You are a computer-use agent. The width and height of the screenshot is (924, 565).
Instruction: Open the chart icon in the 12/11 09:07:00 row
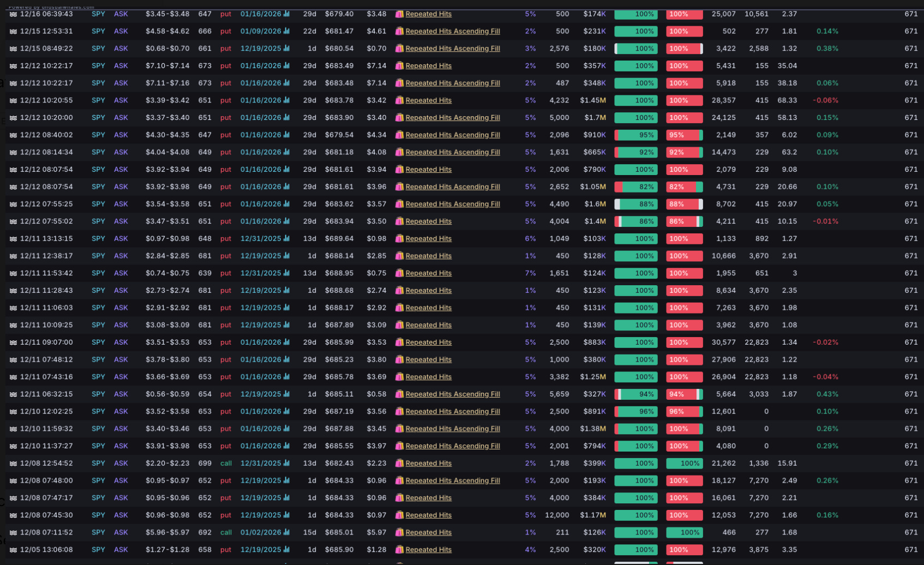click(286, 342)
